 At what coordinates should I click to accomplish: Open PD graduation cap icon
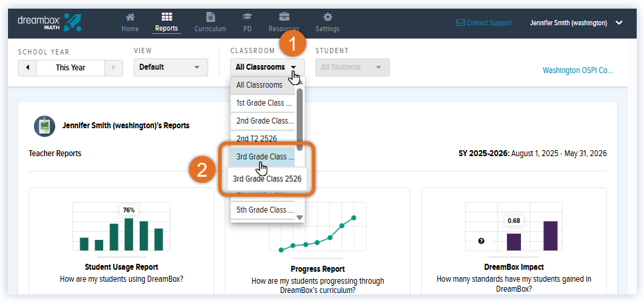[x=247, y=17]
